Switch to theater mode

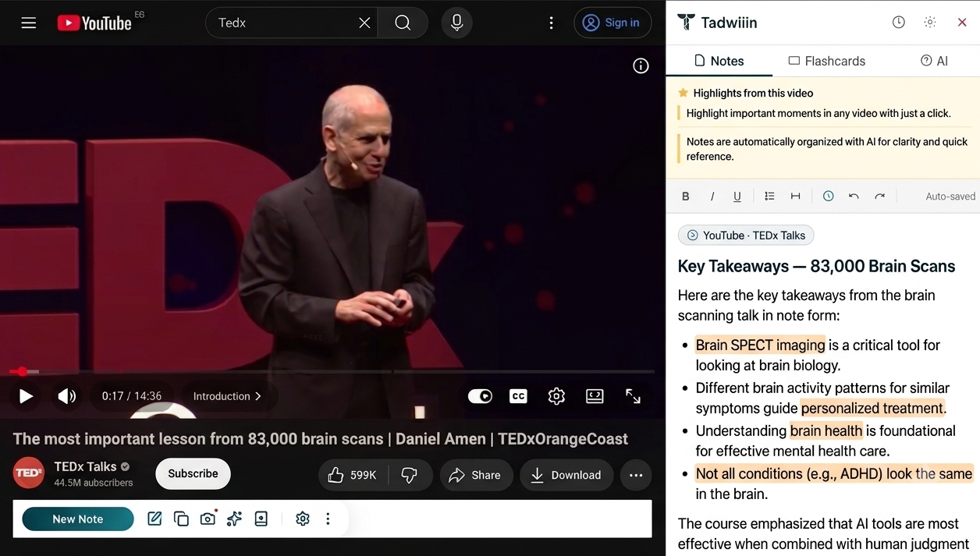(595, 396)
